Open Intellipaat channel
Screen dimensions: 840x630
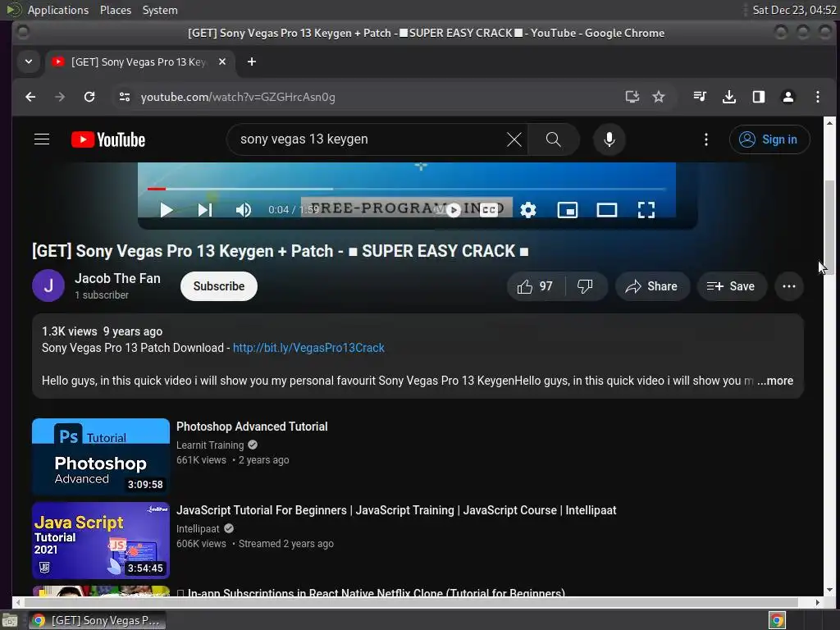point(198,529)
